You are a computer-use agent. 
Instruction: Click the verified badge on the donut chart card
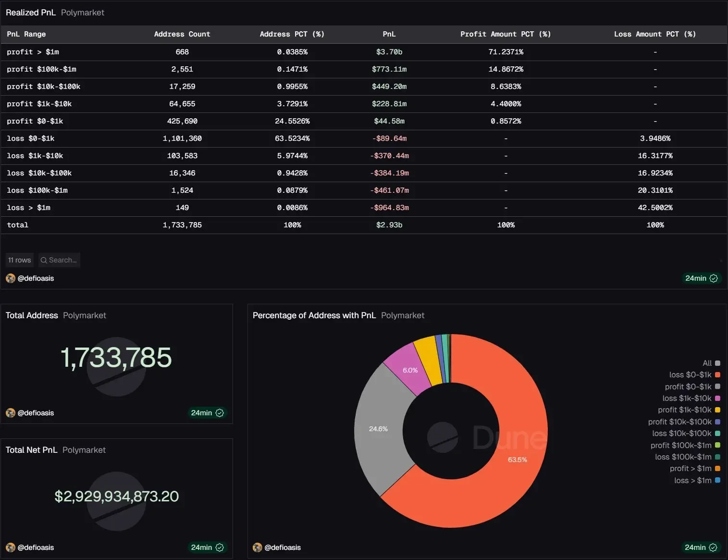(x=714, y=547)
